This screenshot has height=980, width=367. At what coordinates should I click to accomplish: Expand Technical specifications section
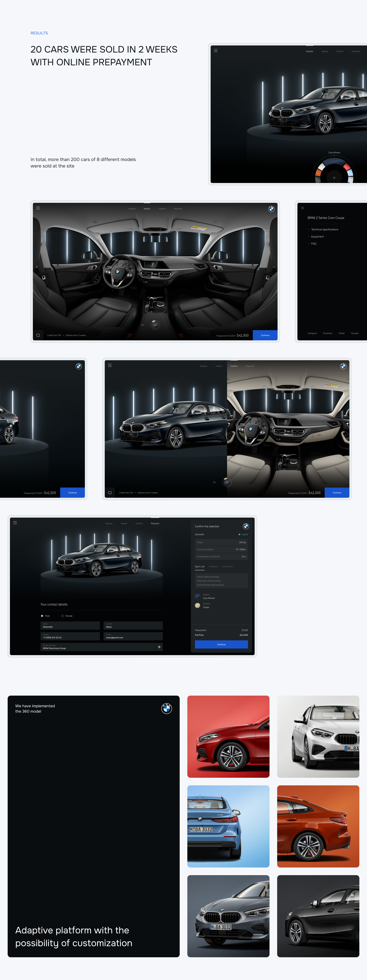point(324,229)
